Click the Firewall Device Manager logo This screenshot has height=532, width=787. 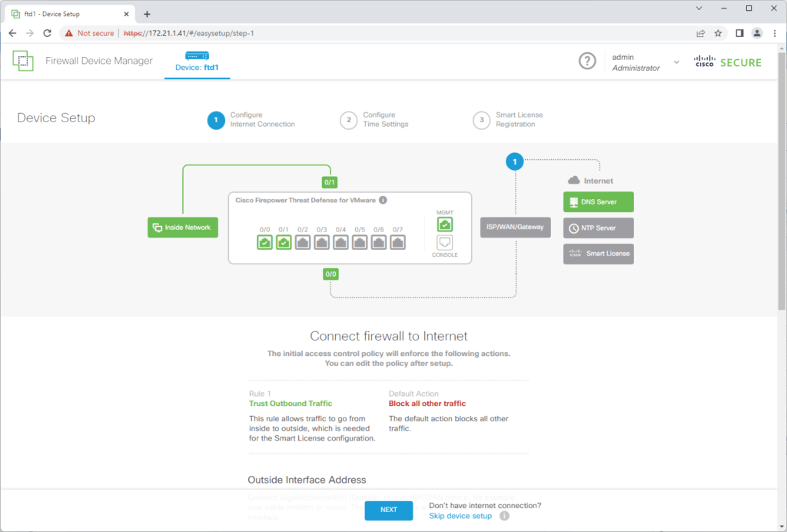pos(23,60)
